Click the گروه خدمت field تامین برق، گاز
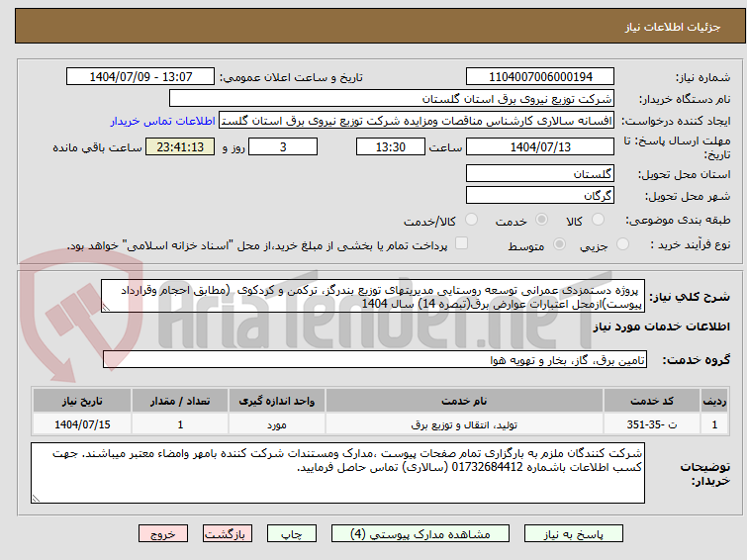The image size is (747, 560). pos(375,360)
